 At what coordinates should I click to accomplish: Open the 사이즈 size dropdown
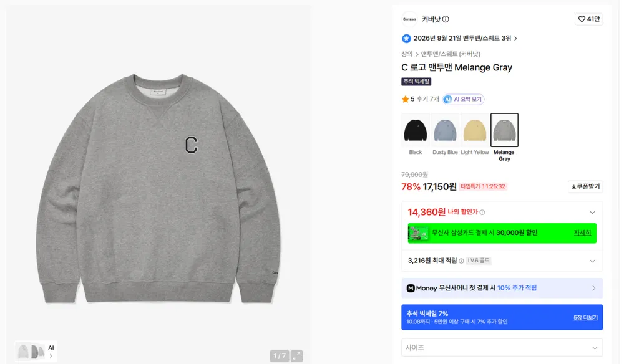point(502,348)
